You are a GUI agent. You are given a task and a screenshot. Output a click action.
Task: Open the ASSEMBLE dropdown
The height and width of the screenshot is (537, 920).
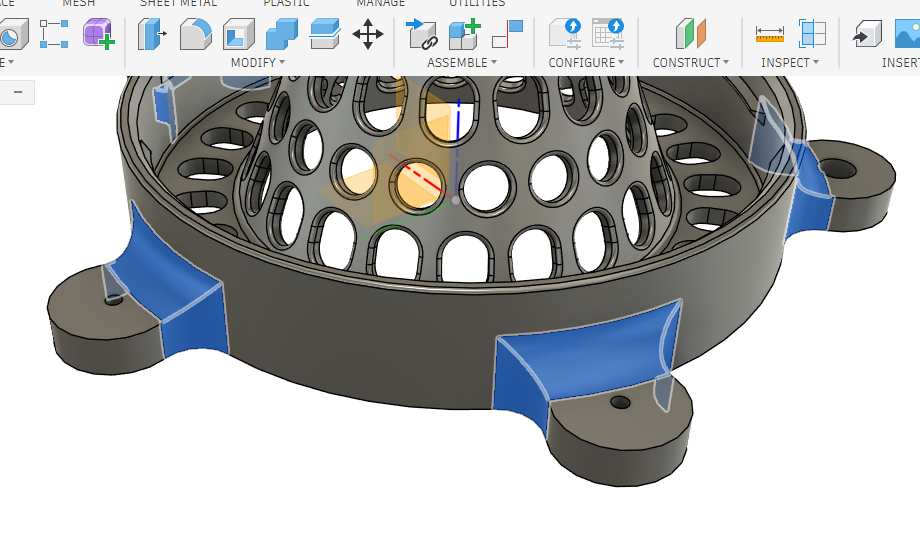pos(462,63)
